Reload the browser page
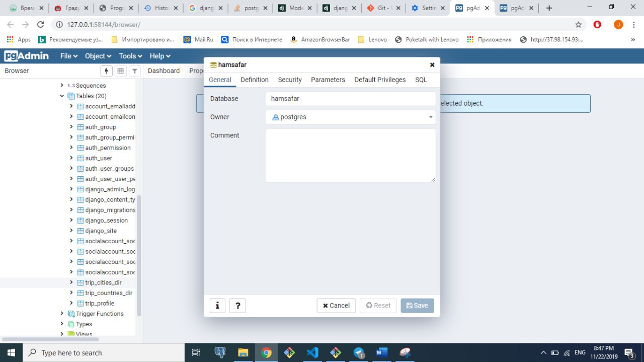The image size is (644, 362). click(41, 24)
